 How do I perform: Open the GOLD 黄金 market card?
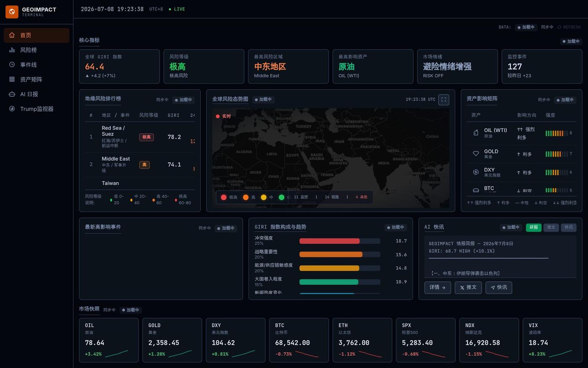pyautogui.click(x=172, y=340)
